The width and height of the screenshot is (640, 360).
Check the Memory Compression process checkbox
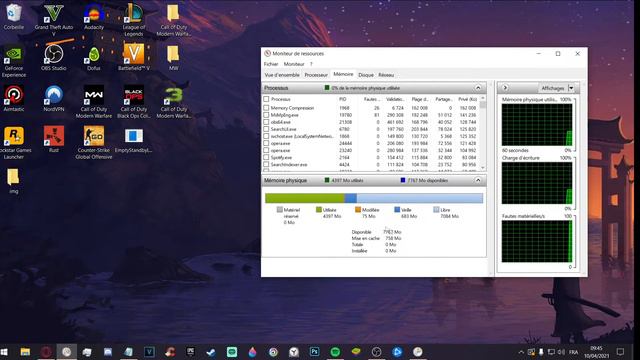tap(266, 108)
